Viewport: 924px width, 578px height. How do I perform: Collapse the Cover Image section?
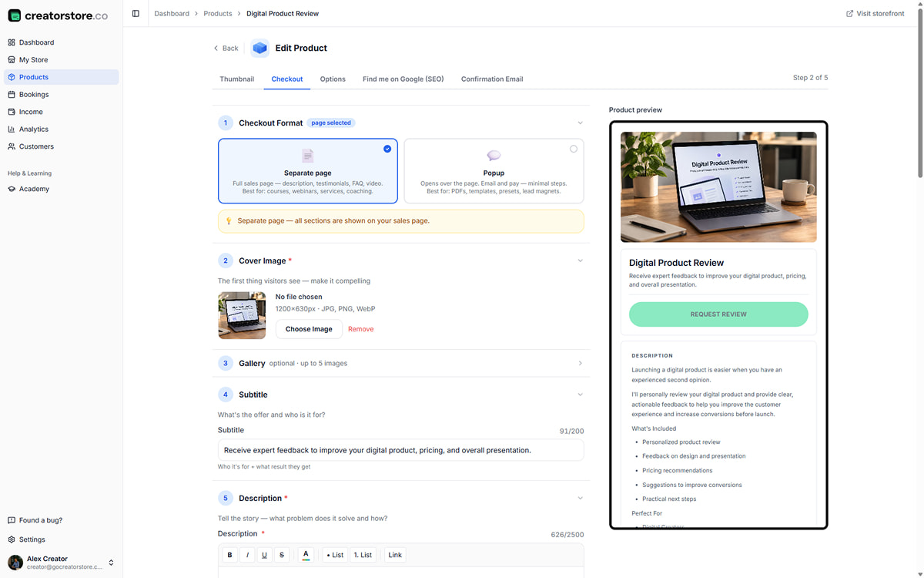[x=580, y=260]
